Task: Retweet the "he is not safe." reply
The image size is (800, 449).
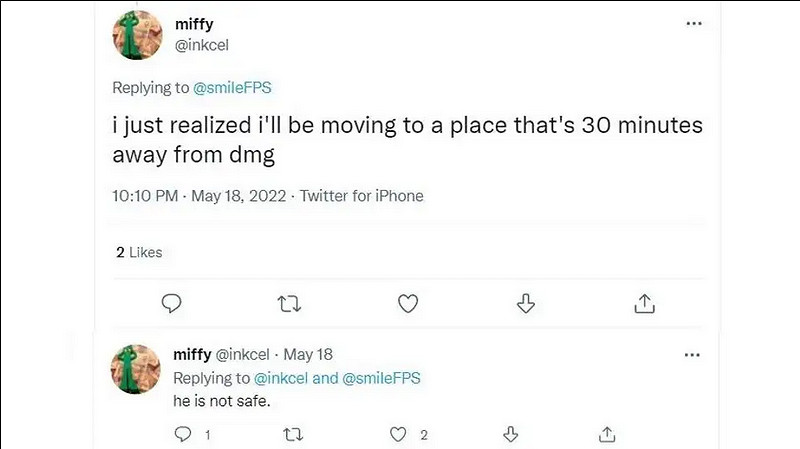Action: [293, 434]
